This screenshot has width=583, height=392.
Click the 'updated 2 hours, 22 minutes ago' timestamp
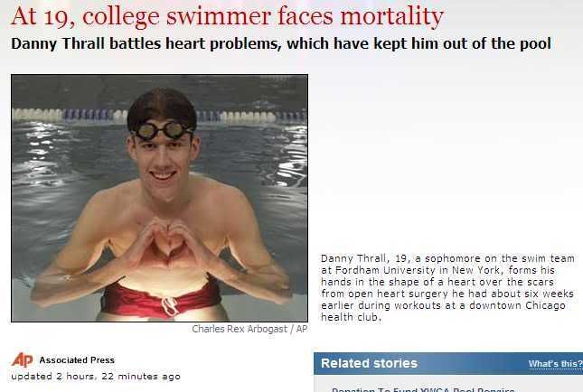(x=96, y=376)
